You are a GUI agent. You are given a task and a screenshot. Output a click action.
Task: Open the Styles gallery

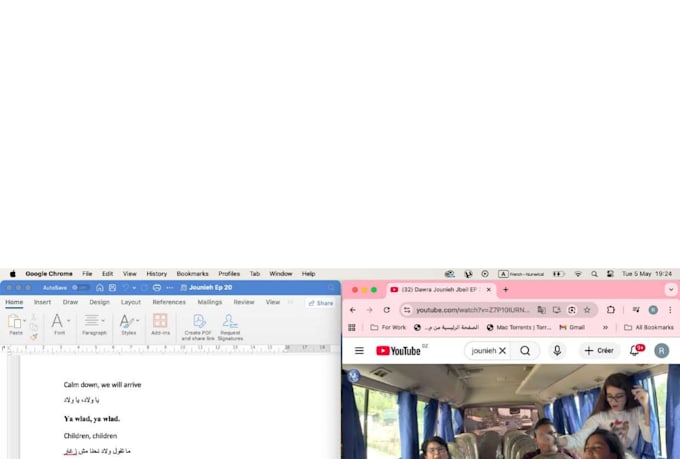point(129,325)
